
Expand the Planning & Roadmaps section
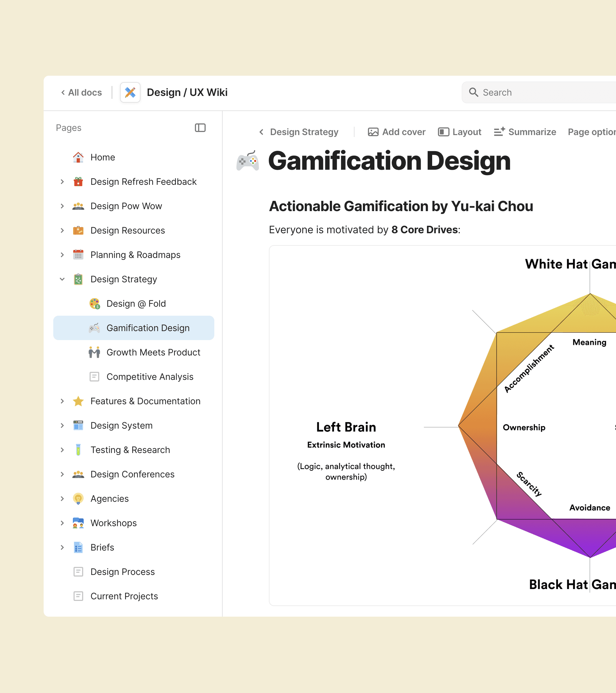click(62, 255)
